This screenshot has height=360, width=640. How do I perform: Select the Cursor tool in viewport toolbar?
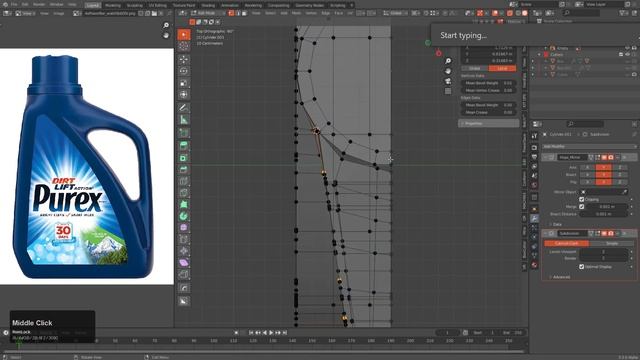(184, 46)
